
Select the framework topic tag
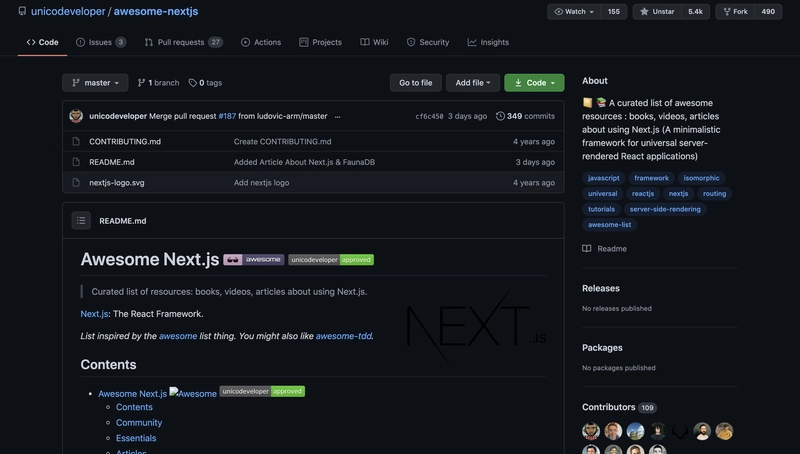point(651,178)
